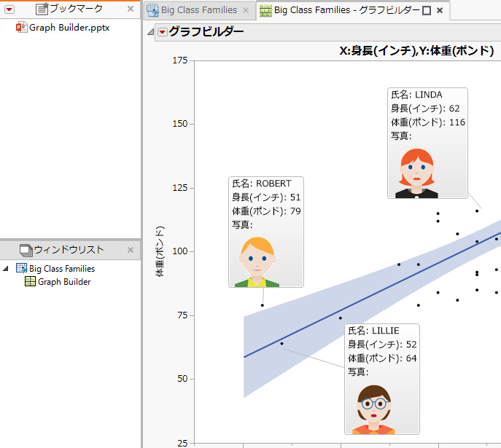The height and width of the screenshot is (448, 501).
Task: Click the bookmark panel icon
Action: pos(42,9)
